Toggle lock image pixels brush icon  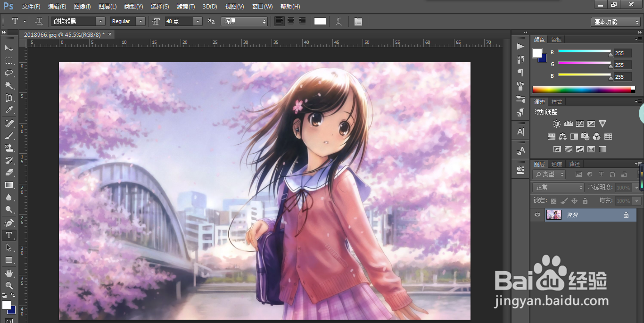564,201
